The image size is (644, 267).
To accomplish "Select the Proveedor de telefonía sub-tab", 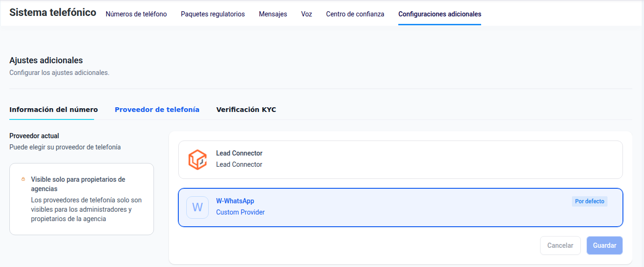I will tap(157, 110).
